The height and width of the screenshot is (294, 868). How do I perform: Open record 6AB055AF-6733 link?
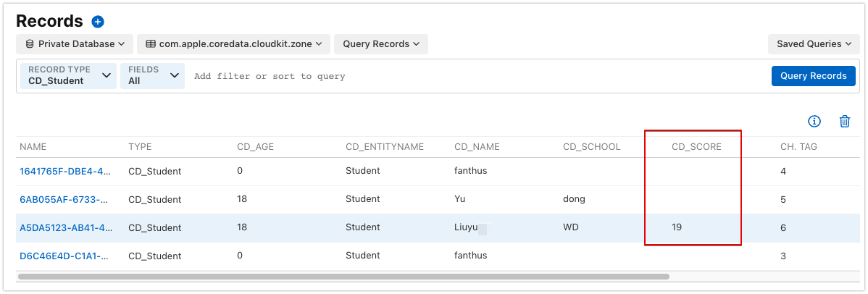[x=66, y=199]
